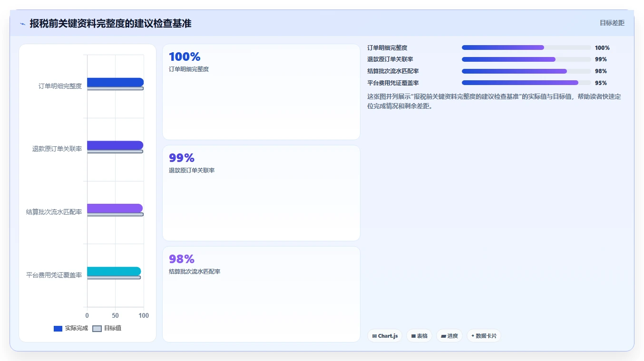644x361 pixels.
Task: Click the 数据卡片 tag chip
Action: pyautogui.click(x=484, y=336)
